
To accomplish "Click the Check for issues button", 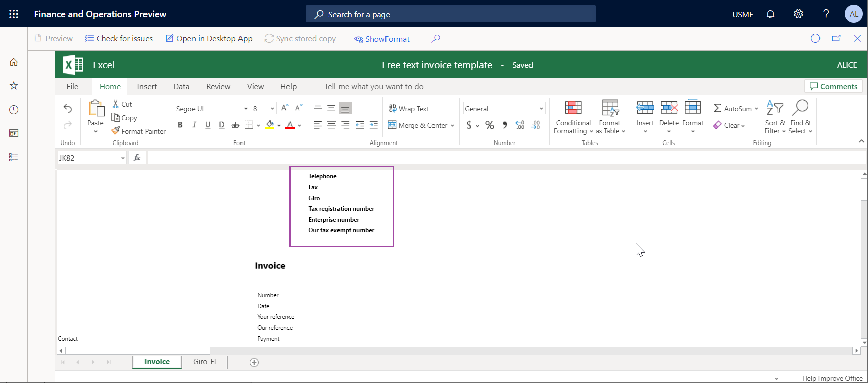I will [119, 39].
